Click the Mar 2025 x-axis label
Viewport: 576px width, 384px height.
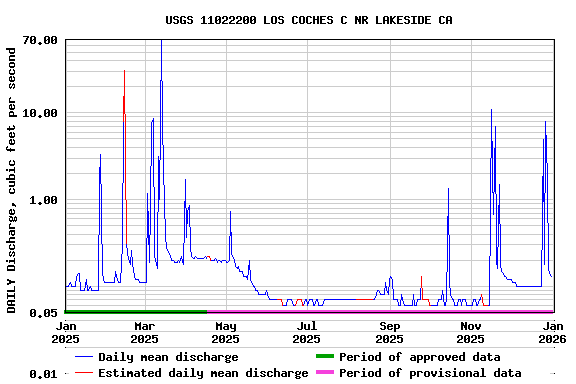pos(145,332)
